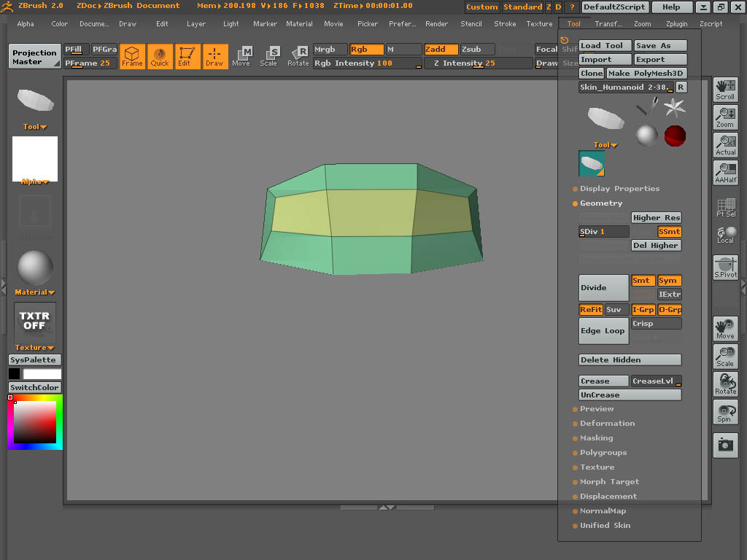This screenshot has width=747, height=560.
Task: Click the Edge Loop button
Action: 603,331
